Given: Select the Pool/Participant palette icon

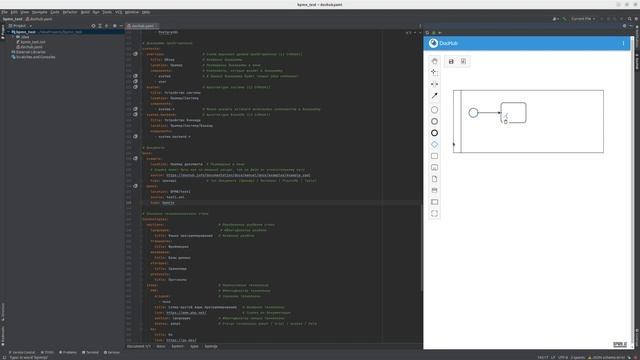Looking at the screenshot, I should (434, 202).
